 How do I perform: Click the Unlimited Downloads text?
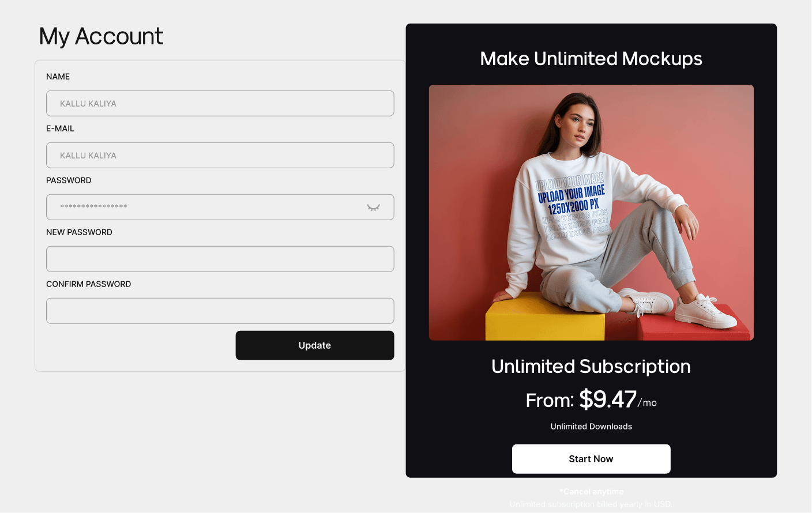click(x=591, y=427)
